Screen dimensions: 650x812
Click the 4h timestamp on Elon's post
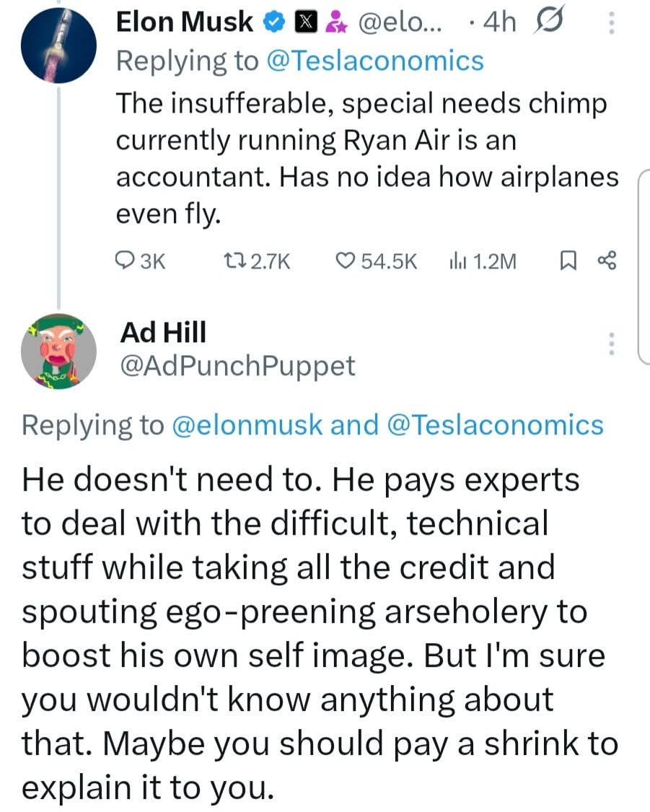point(501,24)
